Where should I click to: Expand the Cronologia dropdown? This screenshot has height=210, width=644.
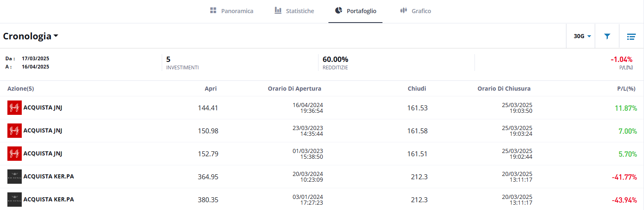pyautogui.click(x=31, y=36)
